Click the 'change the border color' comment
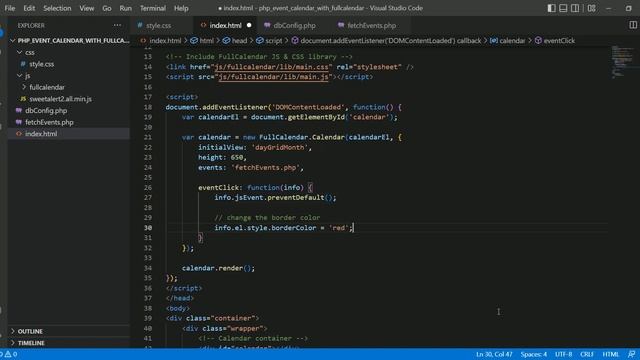The height and width of the screenshot is (360, 640). pyautogui.click(x=267, y=218)
